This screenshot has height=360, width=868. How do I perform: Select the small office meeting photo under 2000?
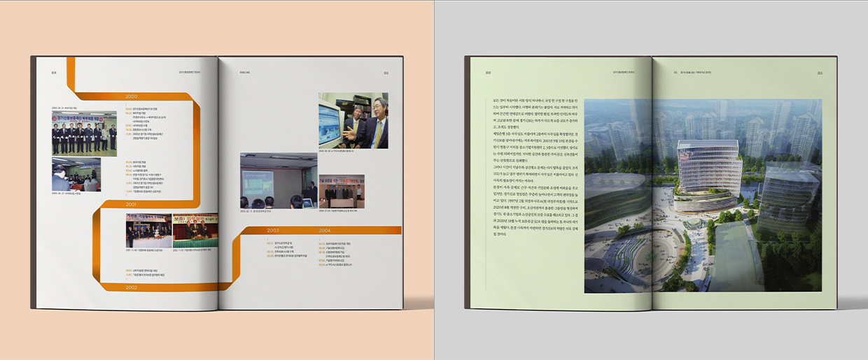click(76, 174)
